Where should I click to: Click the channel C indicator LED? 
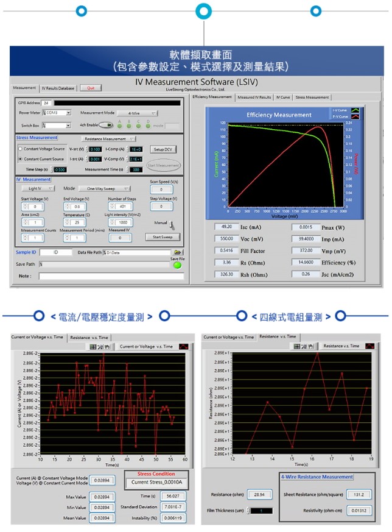[138, 126]
